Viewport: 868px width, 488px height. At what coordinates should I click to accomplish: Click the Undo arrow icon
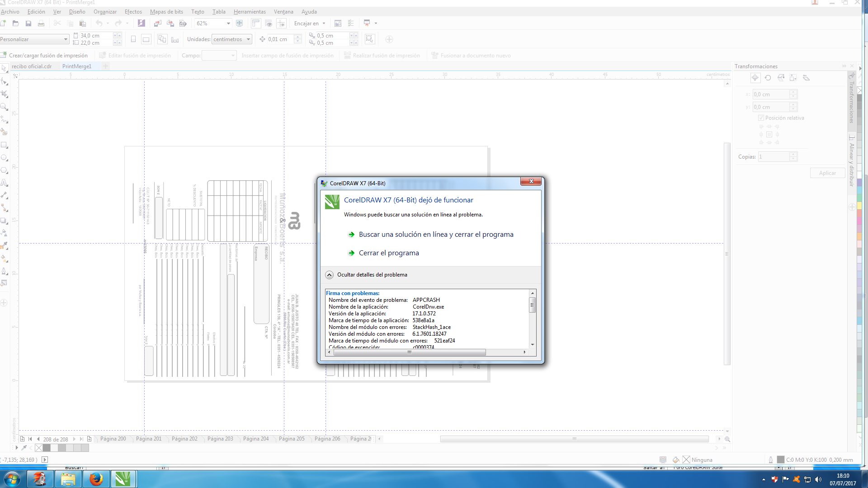click(x=99, y=23)
